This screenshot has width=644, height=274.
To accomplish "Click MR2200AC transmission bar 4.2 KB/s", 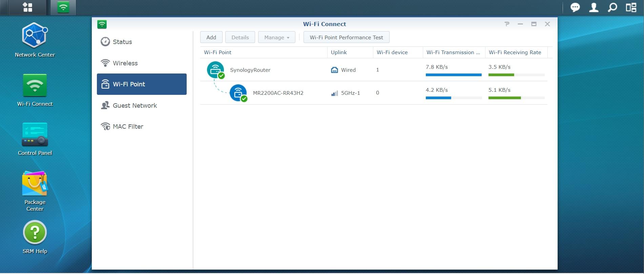I will tap(454, 98).
